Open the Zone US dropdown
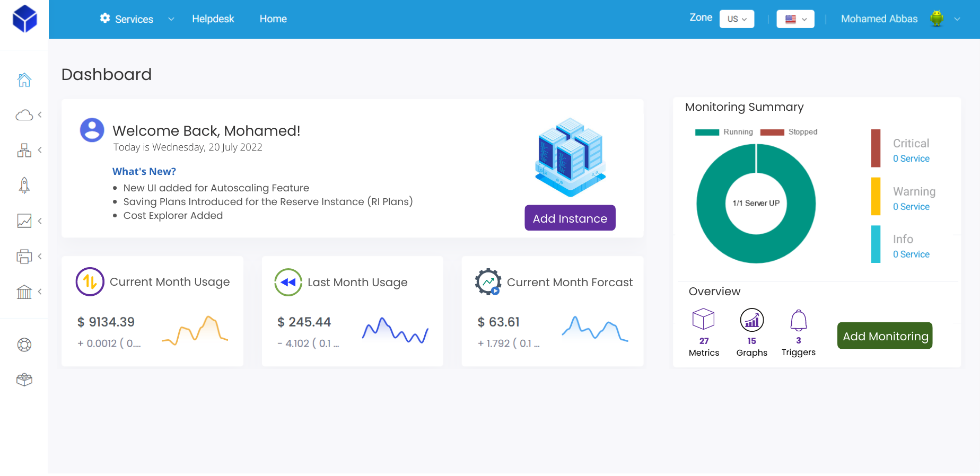This screenshot has width=980, height=476. click(x=737, y=19)
